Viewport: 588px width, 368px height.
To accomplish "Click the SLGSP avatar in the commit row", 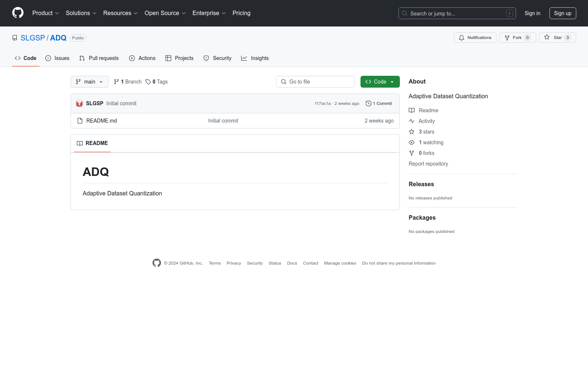I will point(79,103).
